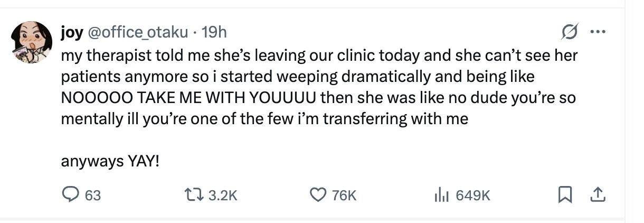Like the tweet with the heart icon
This screenshot has width=644, height=223.
pos(317,195)
